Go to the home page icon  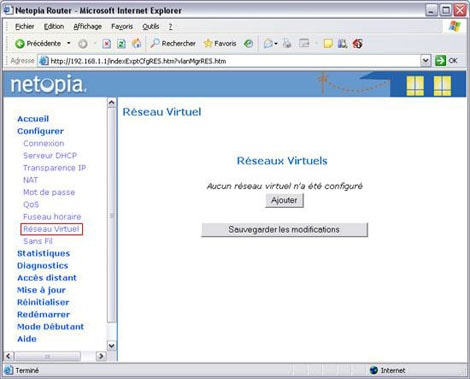(x=136, y=43)
